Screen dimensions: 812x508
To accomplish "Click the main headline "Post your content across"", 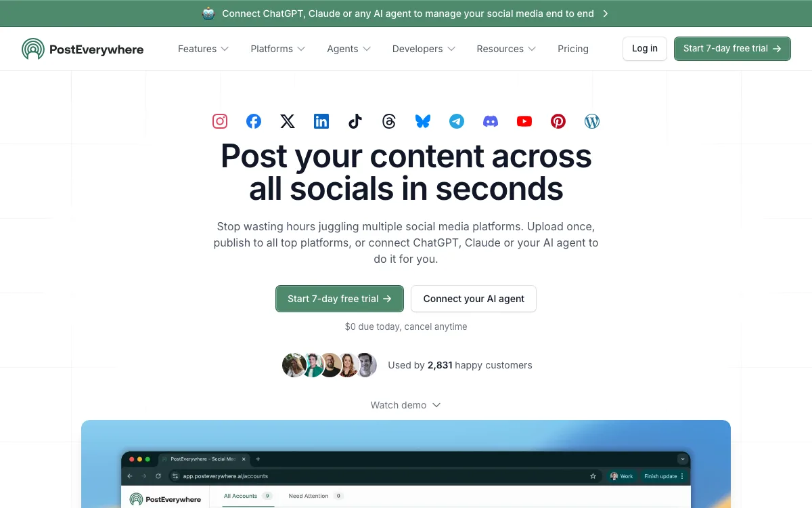I will tap(406, 156).
